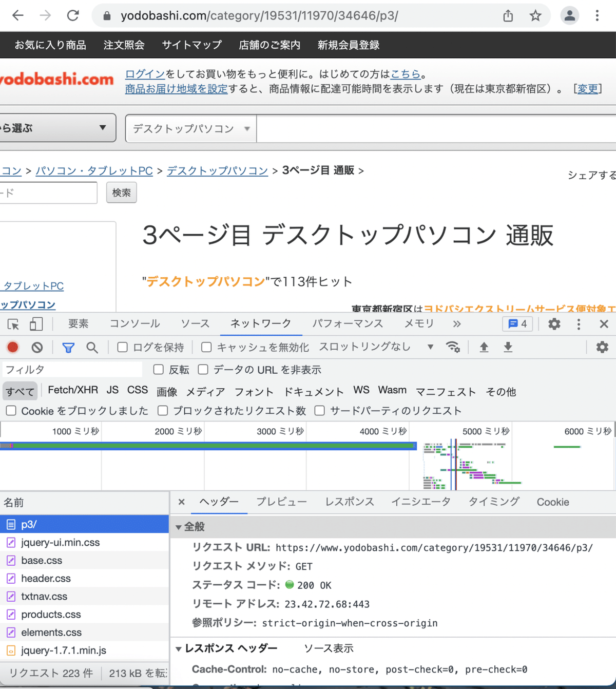This screenshot has width=616, height=689.
Task: Select JS filter type
Action: 112,390
